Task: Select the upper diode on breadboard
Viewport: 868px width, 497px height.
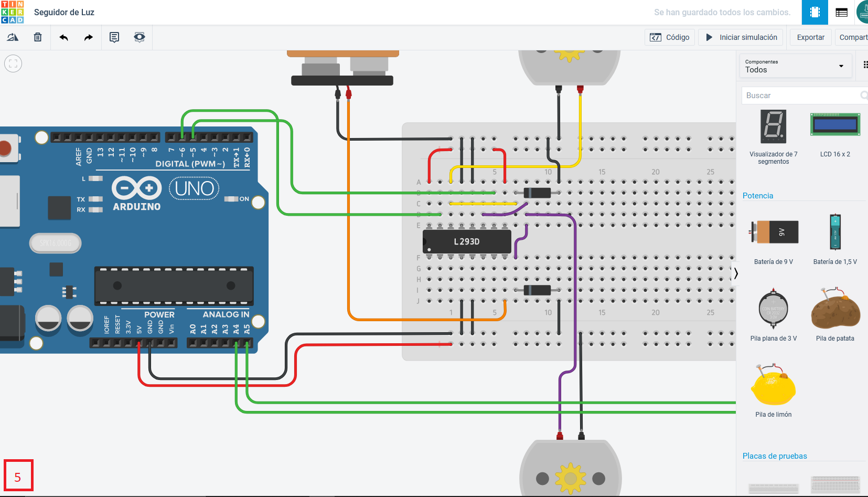Action: (x=537, y=193)
